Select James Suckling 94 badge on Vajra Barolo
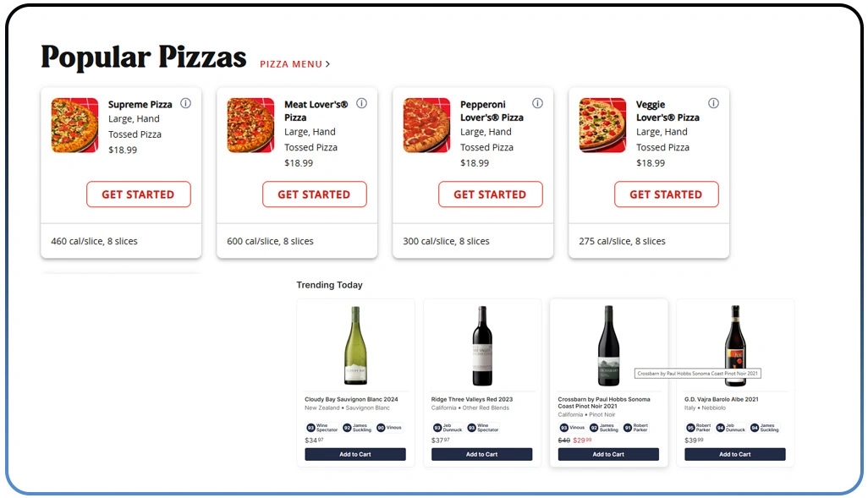This screenshot has height=498, width=868. coord(764,428)
